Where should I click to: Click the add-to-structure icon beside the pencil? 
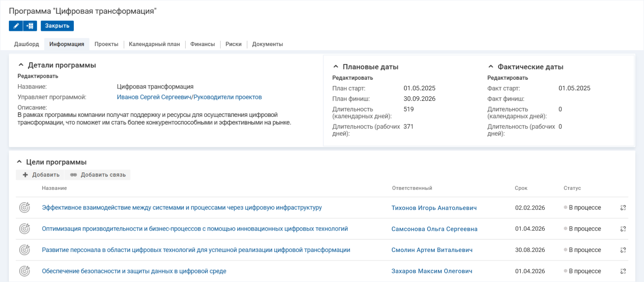(30, 26)
